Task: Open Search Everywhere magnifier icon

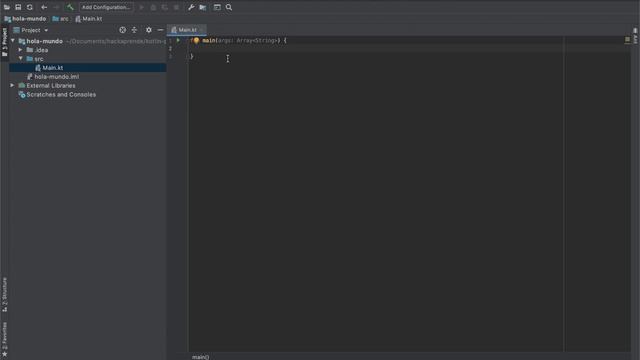Action: [x=229, y=7]
